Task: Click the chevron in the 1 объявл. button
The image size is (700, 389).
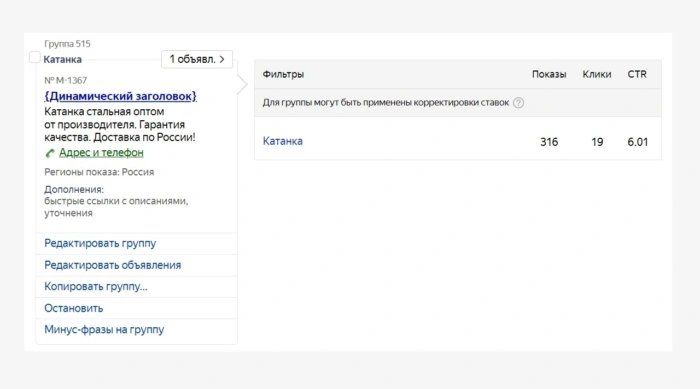Action: pos(222,59)
